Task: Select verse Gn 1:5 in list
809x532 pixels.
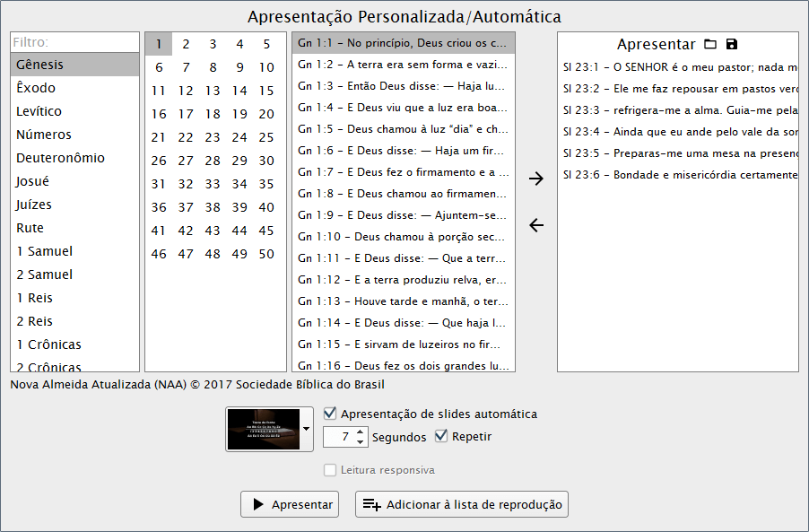Action: [x=403, y=128]
